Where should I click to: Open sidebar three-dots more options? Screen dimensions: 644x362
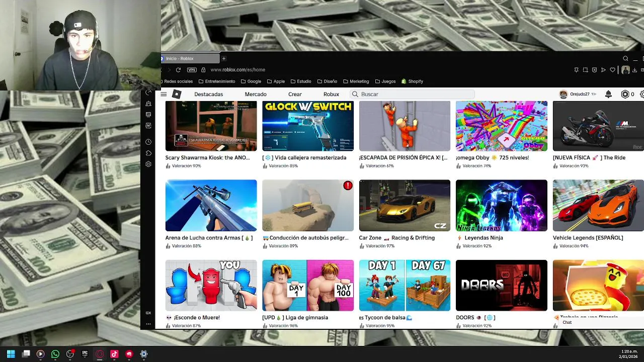(148, 324)
